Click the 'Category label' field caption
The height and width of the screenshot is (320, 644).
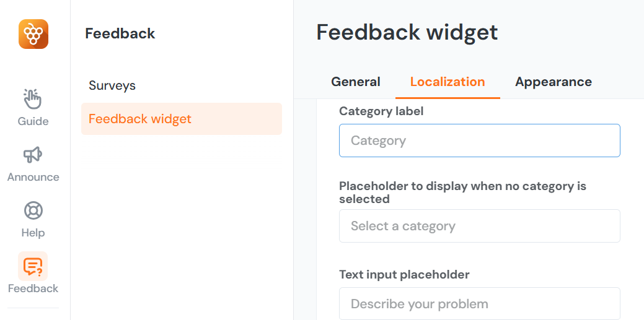pyautogui.click(x=381, y=111)
